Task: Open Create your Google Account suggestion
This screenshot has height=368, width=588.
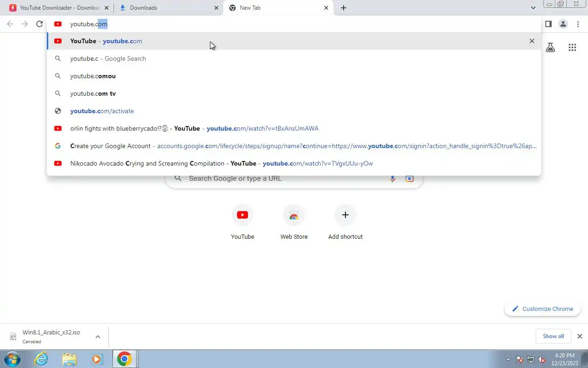Action: point(294,146)
